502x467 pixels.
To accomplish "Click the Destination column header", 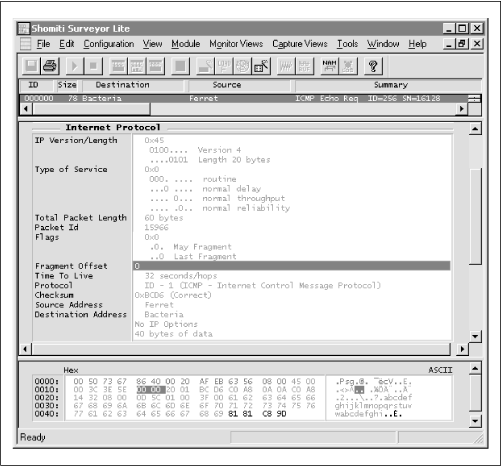I will (x=133, y=85).
